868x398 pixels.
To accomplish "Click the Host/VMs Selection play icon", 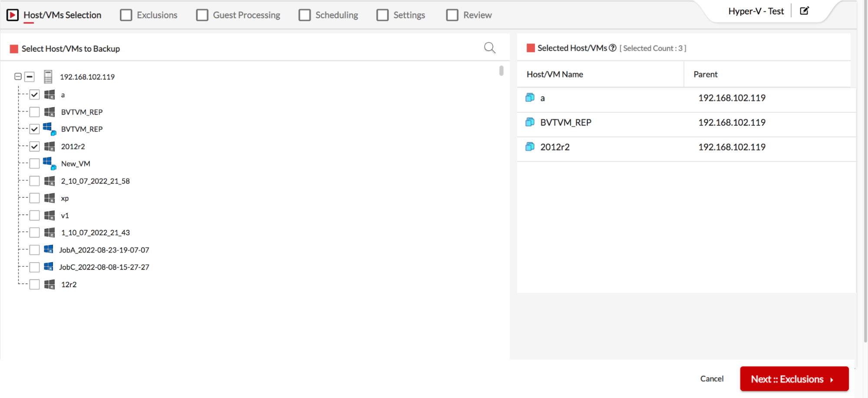I will 13,15.
